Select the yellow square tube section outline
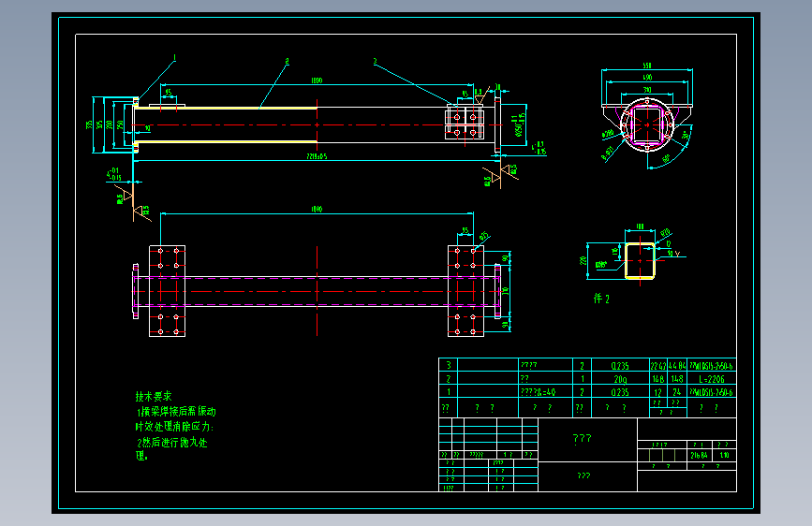The width and height of the screenshot is (812, 526). pos(640,260)
